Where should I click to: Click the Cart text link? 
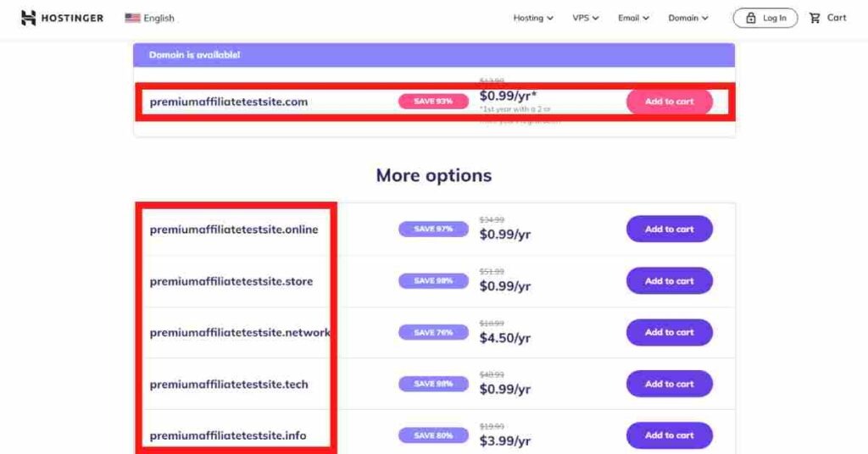tap(837, 18)
